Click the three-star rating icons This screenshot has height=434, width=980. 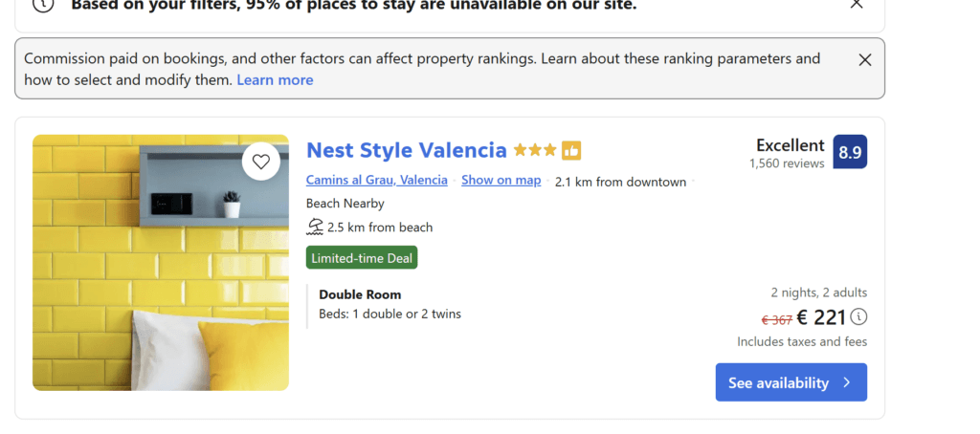(x=534, y=151)
